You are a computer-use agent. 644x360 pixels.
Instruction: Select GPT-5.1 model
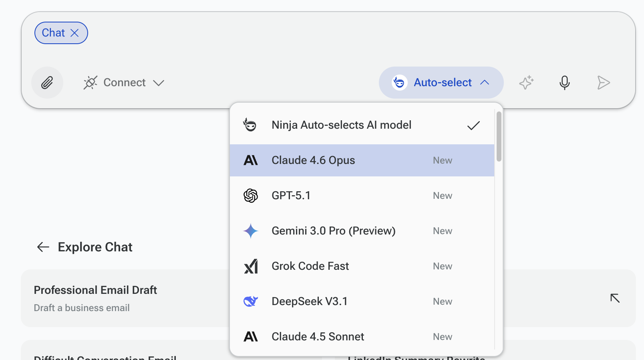click(362, 196)
